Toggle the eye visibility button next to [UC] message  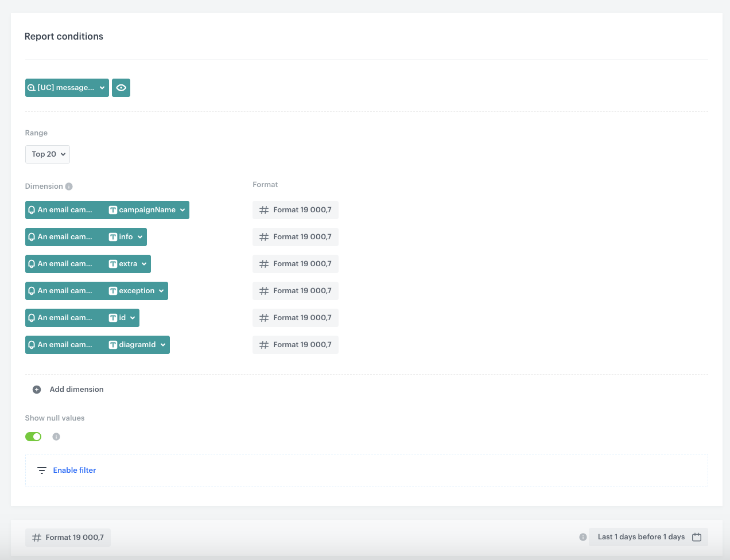[121, 88]
